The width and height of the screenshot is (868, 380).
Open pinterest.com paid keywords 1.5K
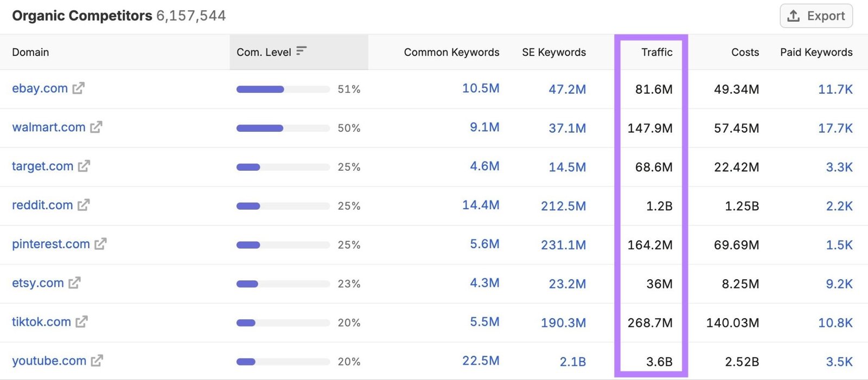tap(839, 245)
